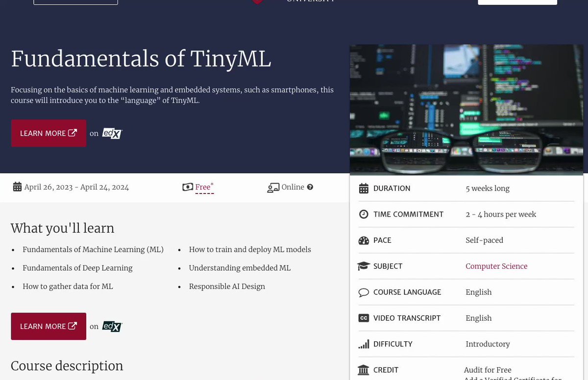Click Fundamentals of Deep Learning bullet
This screenshot has width=588, height=380.
click(77, 268)
